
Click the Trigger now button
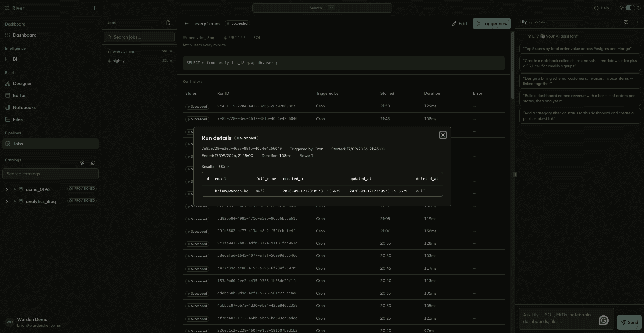(492, 23)
